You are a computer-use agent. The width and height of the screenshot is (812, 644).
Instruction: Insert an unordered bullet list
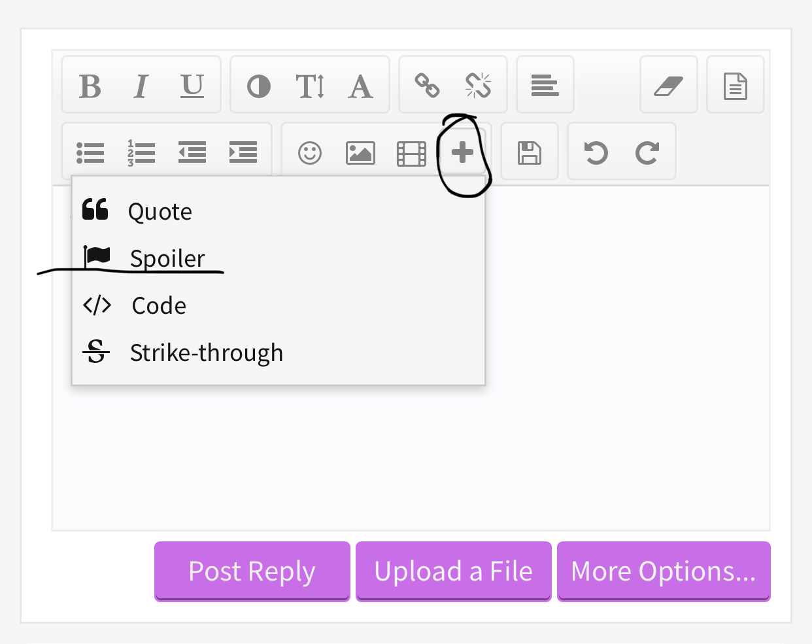click(90, 152)
